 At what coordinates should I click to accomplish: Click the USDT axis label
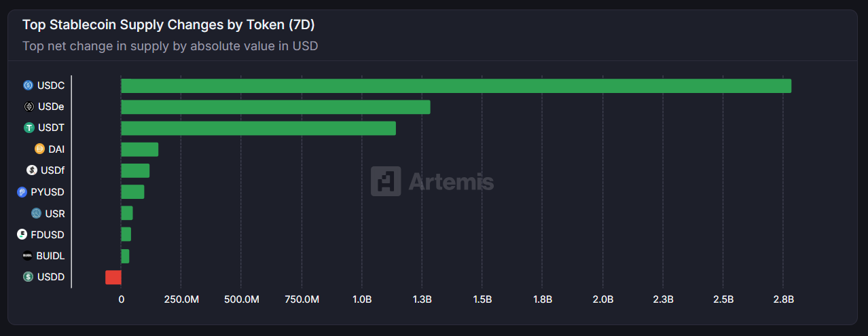tap(52, 128)
